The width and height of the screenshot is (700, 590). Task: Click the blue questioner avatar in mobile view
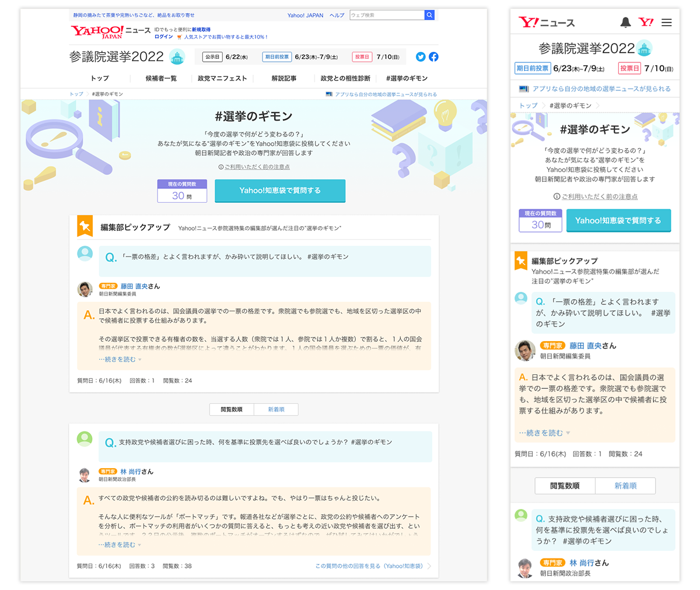521,298
